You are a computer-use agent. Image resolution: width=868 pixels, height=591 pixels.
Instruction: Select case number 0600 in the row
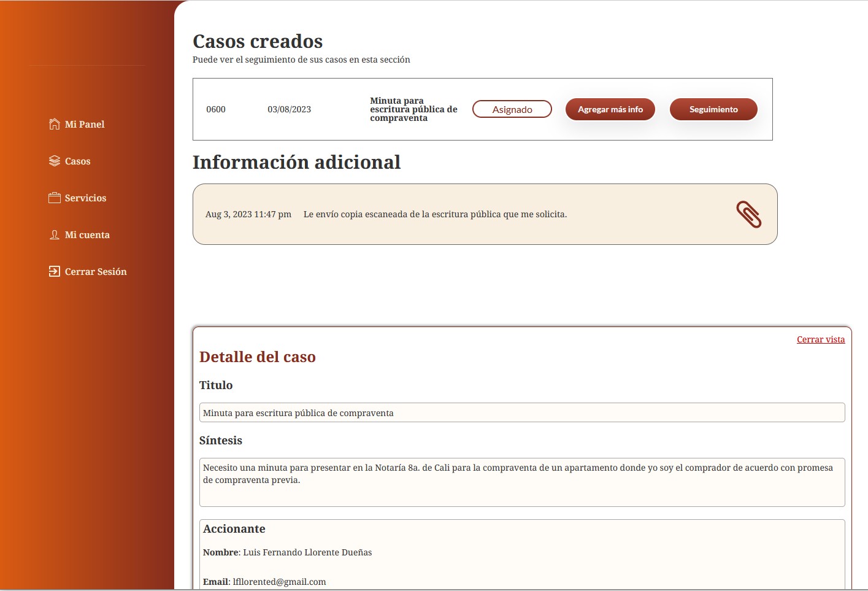(216, 109)
